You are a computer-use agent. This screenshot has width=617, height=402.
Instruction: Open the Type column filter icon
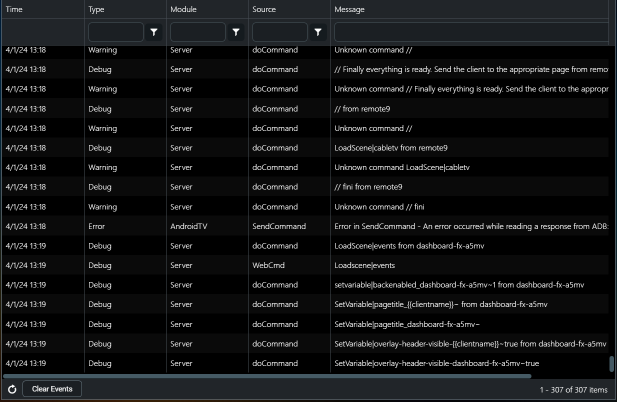tap(154, 32)
